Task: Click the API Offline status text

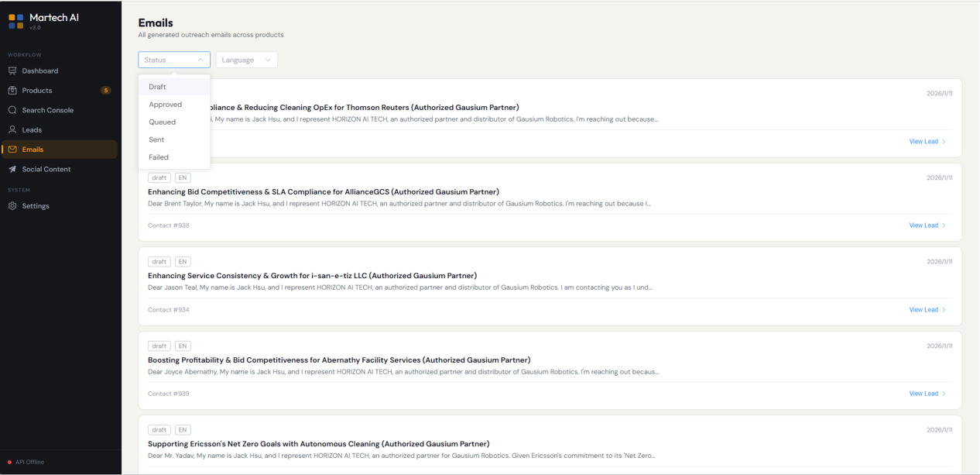Action: pyautogui.click(x=30, y=463)
